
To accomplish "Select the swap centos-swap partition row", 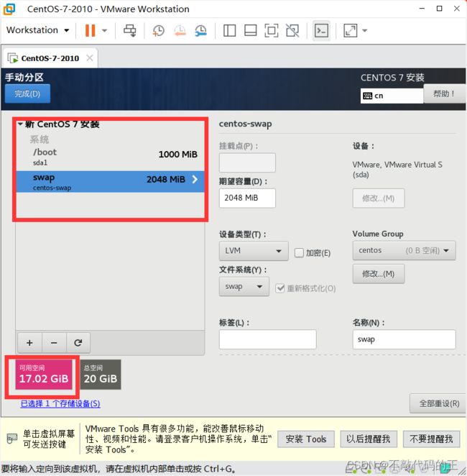I will pyautogui.click(x=110, y=181).
